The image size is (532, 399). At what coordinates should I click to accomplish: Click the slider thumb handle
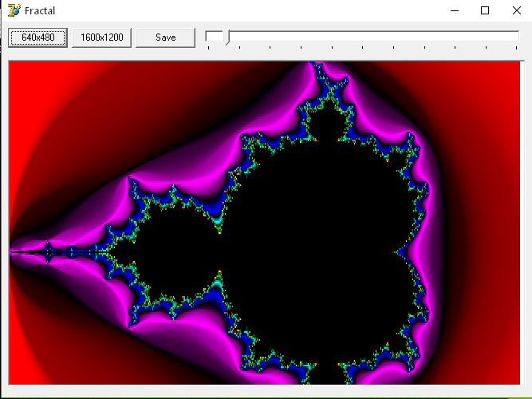click(228, 38)
